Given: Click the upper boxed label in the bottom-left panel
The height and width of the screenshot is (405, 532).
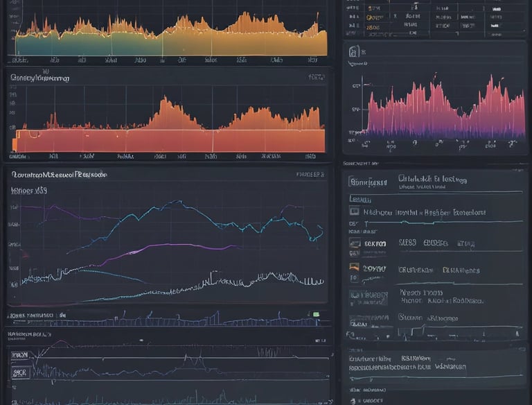Looking at the screenshot, I should coord(20,355).
